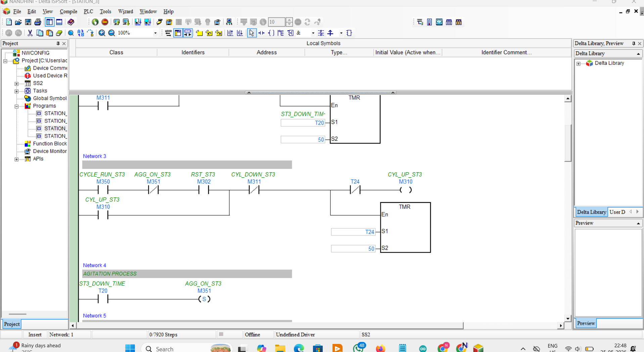Open the & logic operator dropdown arrow
Viewport: 644px width, 352px height.
[313, 33]
